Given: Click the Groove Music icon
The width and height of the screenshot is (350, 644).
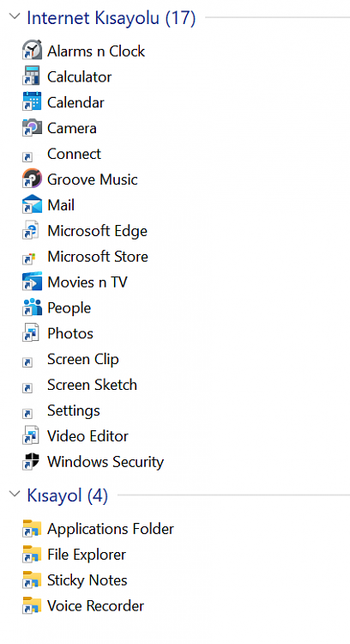Looking at the screenshot, I should coord(32,179).
